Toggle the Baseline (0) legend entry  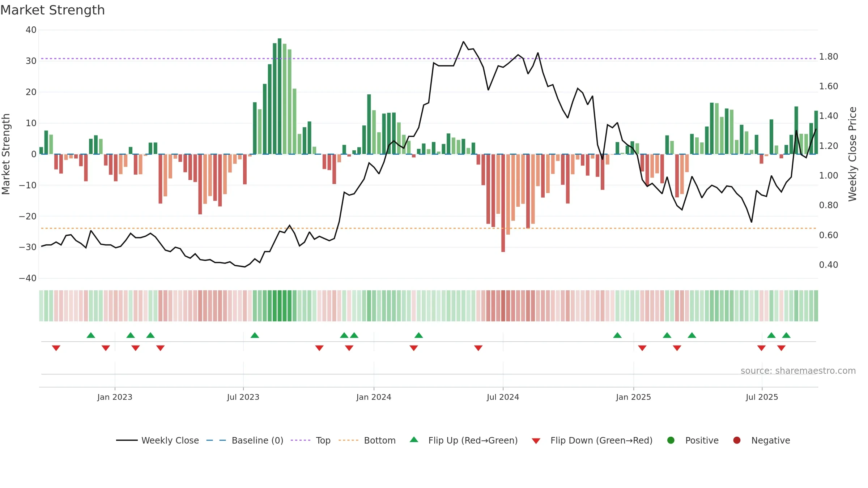245,440
